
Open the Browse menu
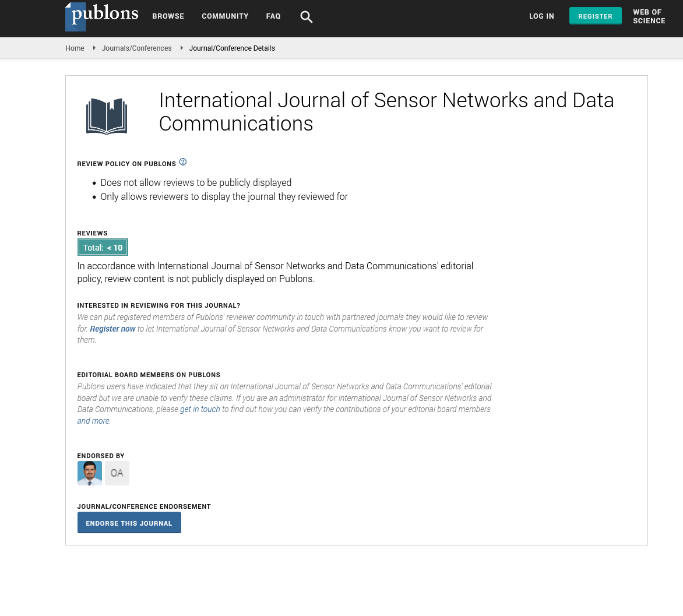pos(168,16)
